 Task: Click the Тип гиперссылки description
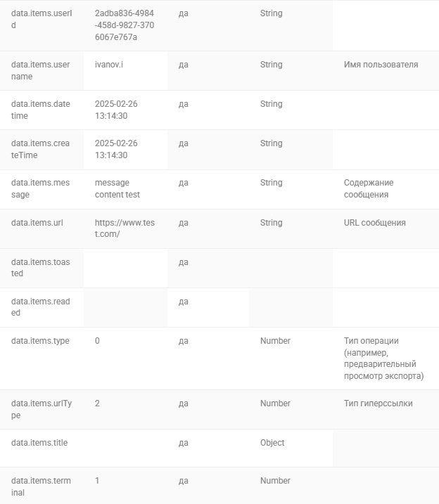coord(378,403)
